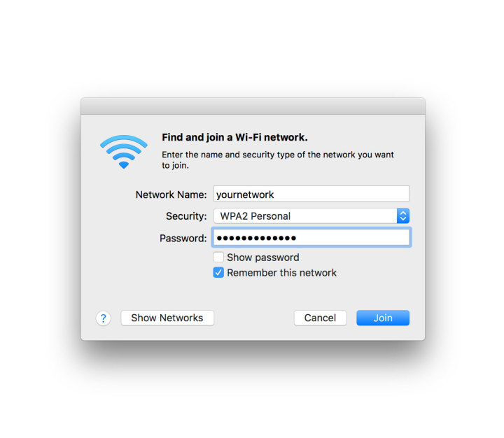Click the Network Name label
The width and height of the screenshot is (504, 438).
pos(171,195)
